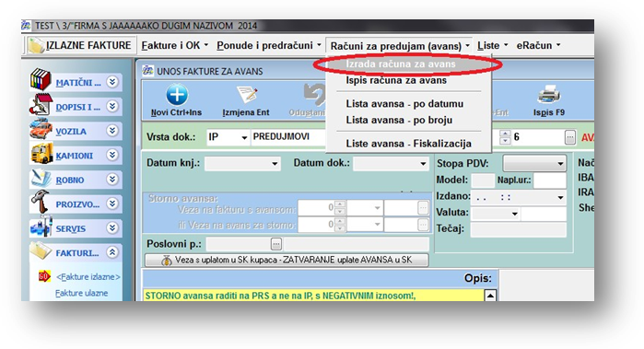Expand the KAMIONI section chevron
The image size is (644, 349).
pyautogui.click(x=112, y=155)
